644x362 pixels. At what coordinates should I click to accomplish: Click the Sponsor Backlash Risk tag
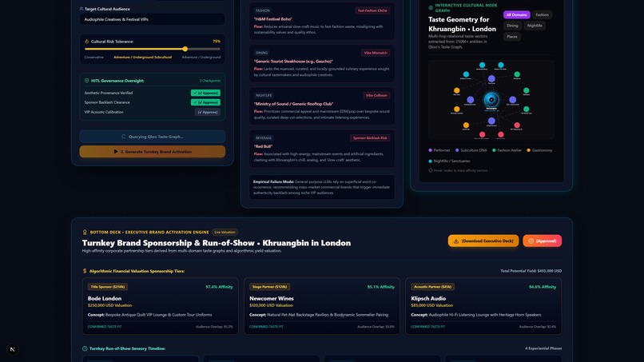(x=370, y=138)
